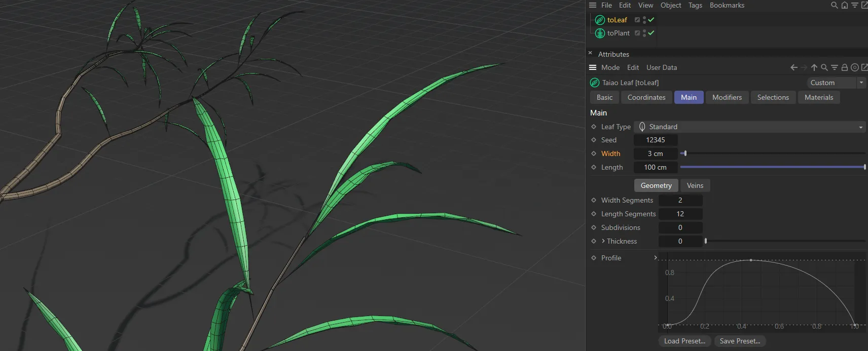Click the Width Segments keyframe diamond
This screenshot has width=868, height=351.
click(594, 200)
